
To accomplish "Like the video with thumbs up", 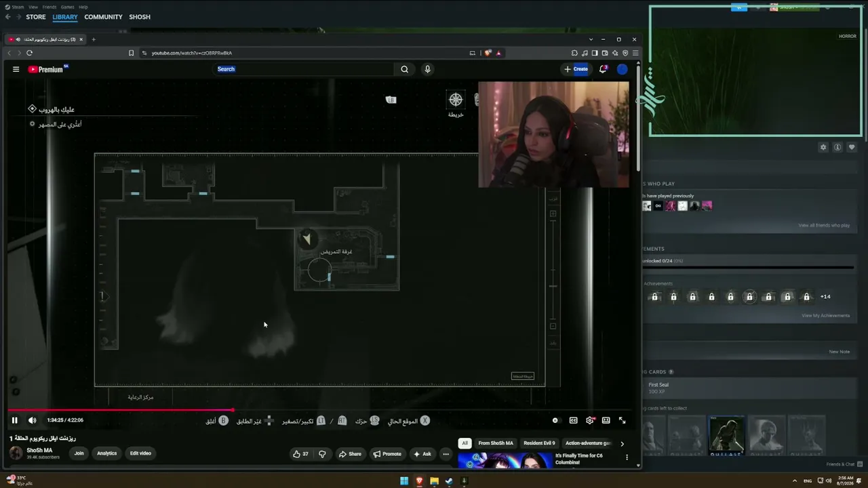I will coord(300,454).
